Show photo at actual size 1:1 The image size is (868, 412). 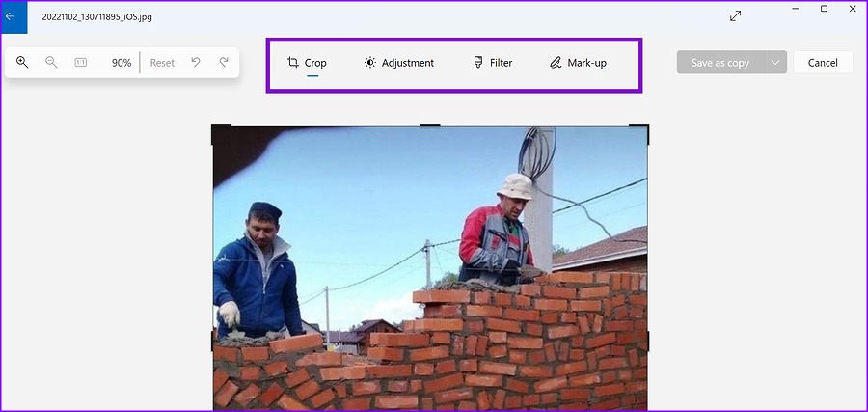pos(81,63)
